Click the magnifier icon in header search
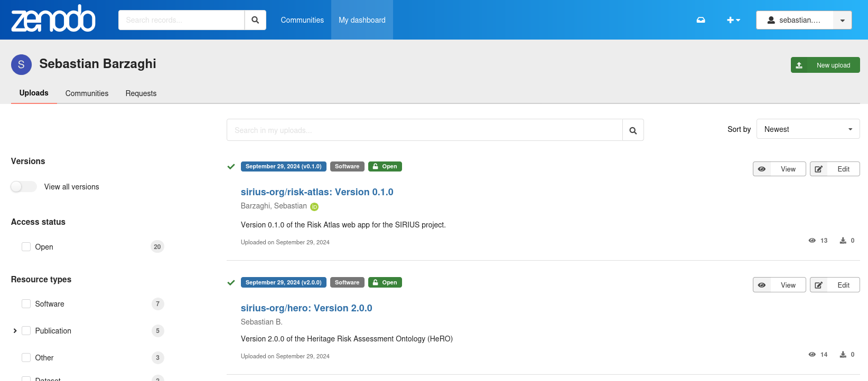The height and width of the screenshot is (381, 868). click(255, 20)
